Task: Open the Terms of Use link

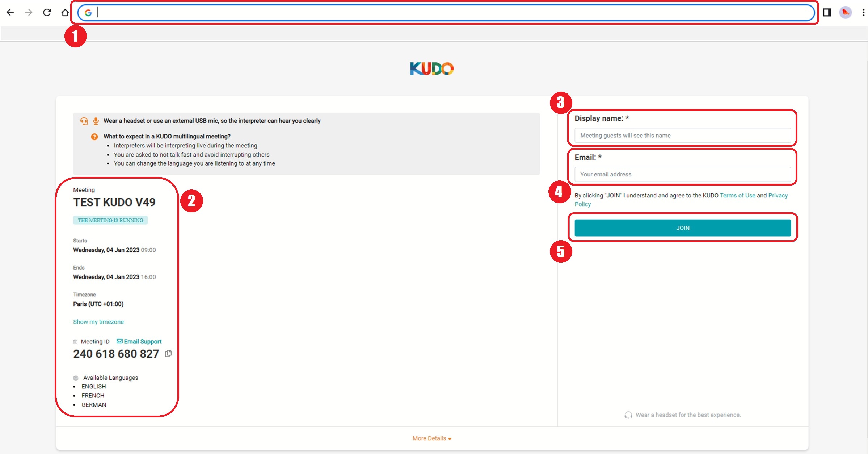Action: (x=738, y=195)
